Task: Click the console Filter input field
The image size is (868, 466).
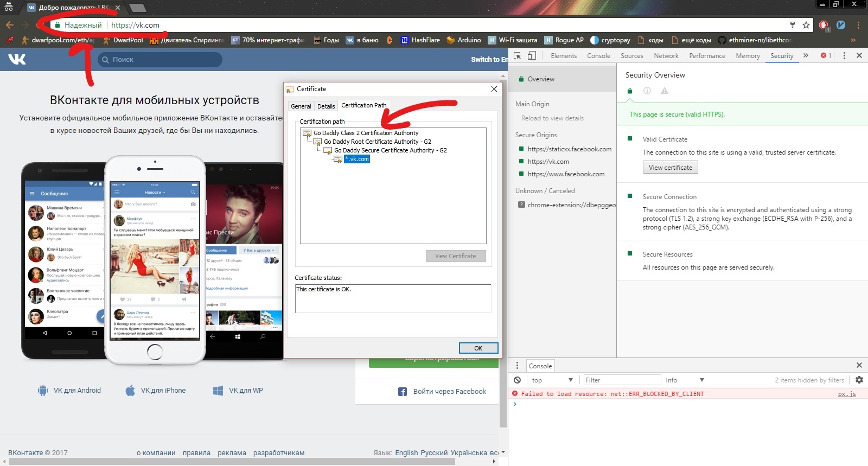Action: click(622, 380)
